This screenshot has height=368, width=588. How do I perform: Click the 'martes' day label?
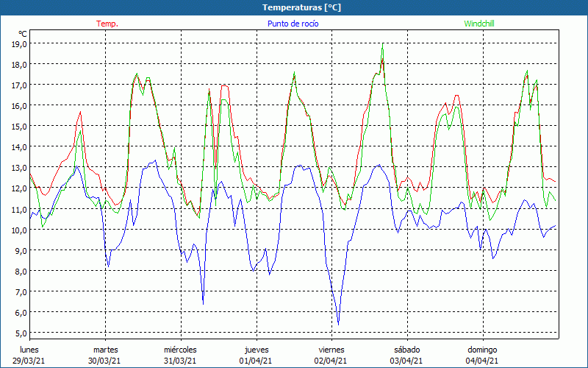pos(105,350)
